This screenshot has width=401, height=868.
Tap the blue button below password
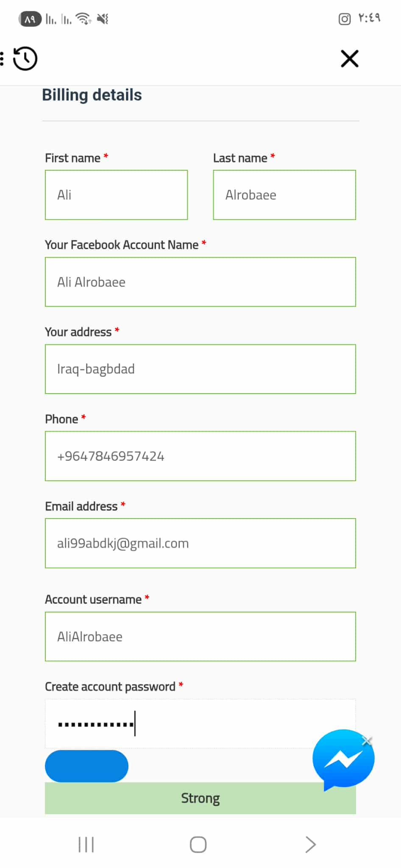pos(86,766)
